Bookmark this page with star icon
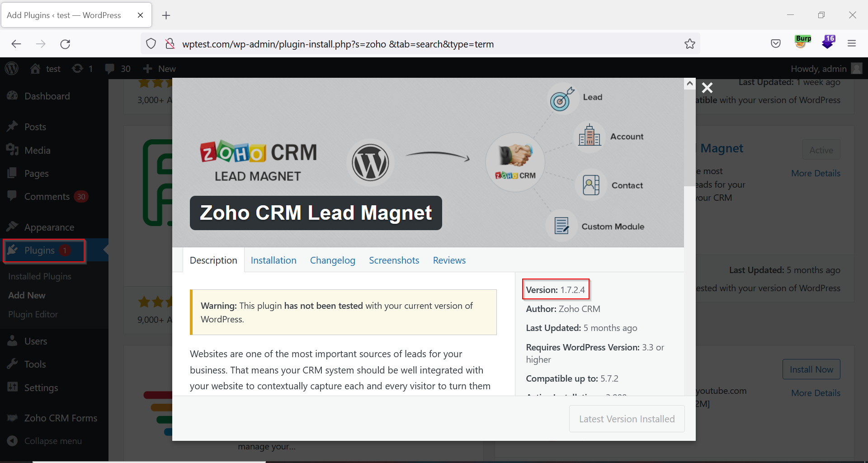This screenshot has width=868, height=463. [x=689, y=44]
